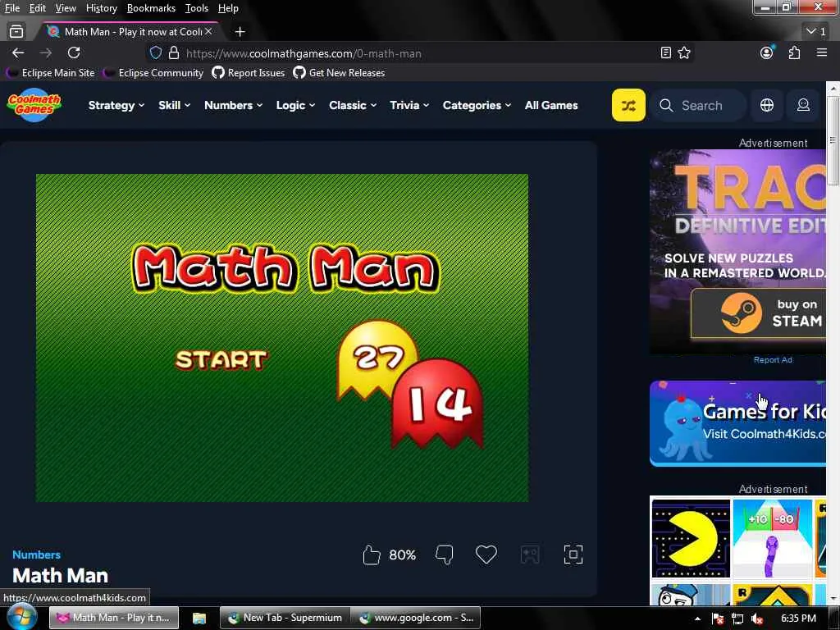
Task: Go back with the browser back arrow
Action: pyautogui.click(x=18, y=52)
